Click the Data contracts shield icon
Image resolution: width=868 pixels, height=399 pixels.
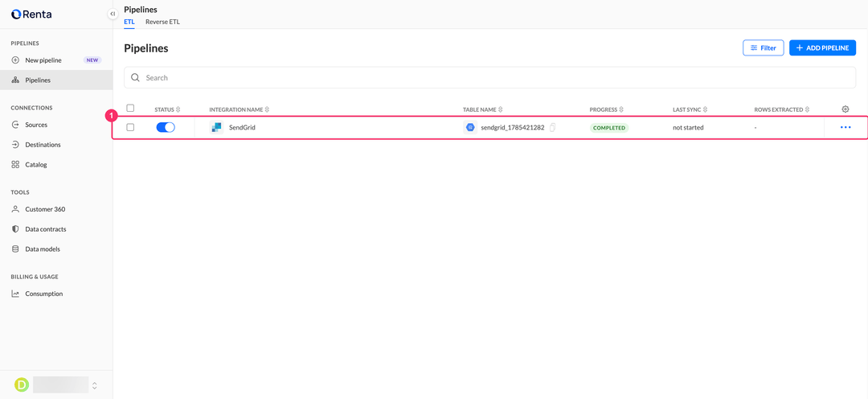click(15, 229)
